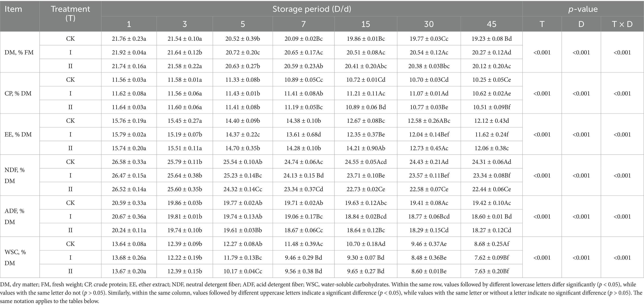Click the WSC, % DM row label
The width and height of the screenshot is (644, 306).
(x=15, y=257)
